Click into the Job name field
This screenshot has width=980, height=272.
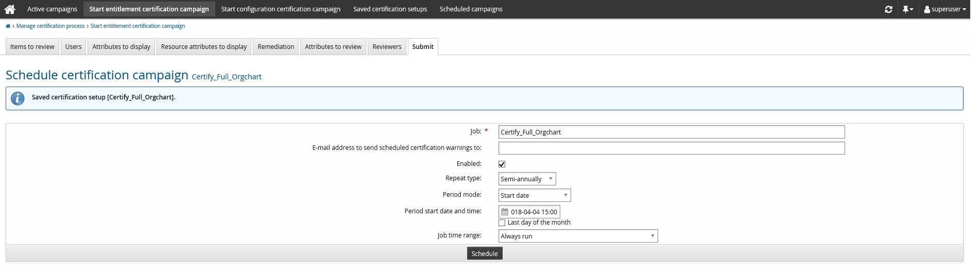tap(671, 132)
